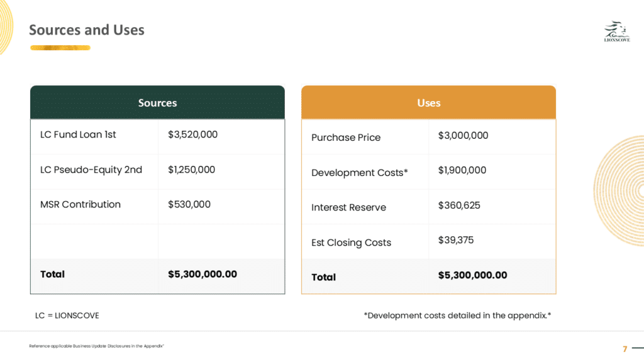Click the Uses table header
The image size is (644, 362).
428,102
